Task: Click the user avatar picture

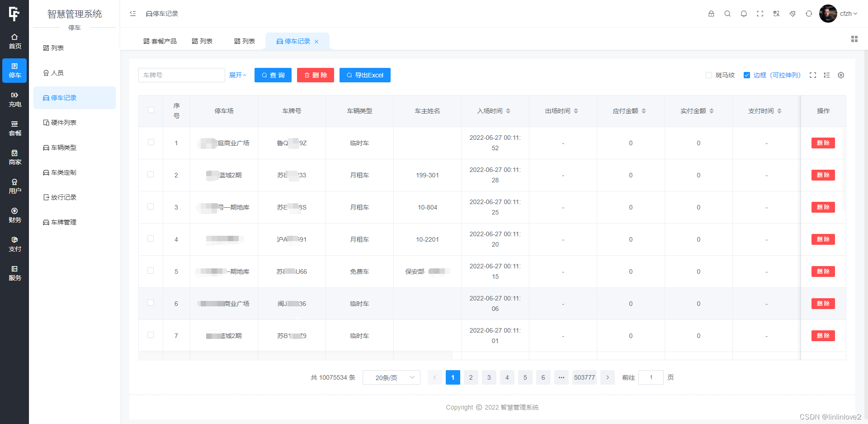Action: click(x=828, y=14)
